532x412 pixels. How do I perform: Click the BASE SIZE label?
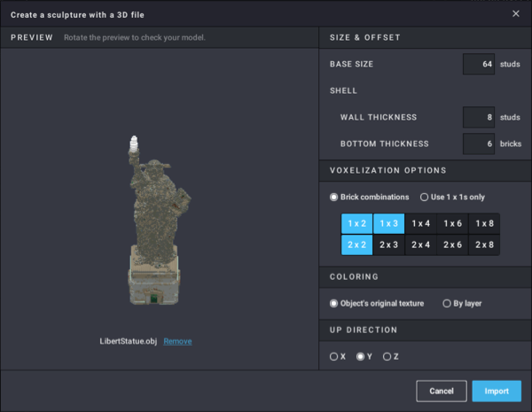coord(351,64)
